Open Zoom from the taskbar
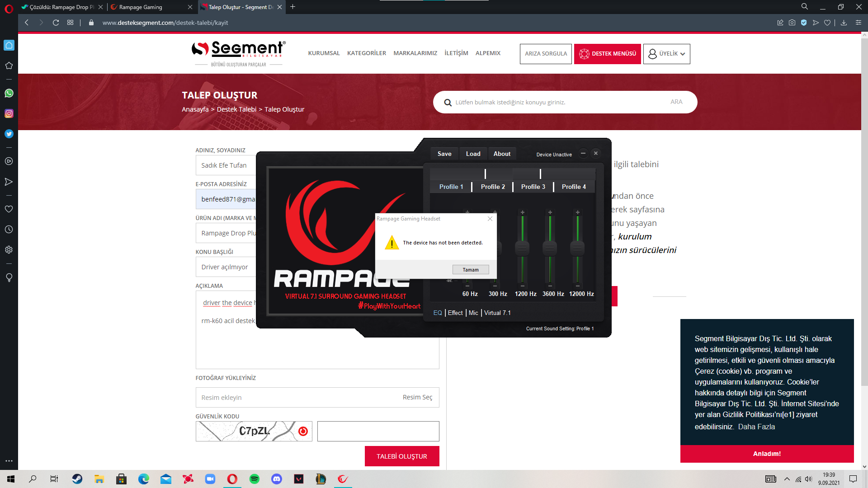This screenshot has width=868, height=488. (x=210, y=479)
